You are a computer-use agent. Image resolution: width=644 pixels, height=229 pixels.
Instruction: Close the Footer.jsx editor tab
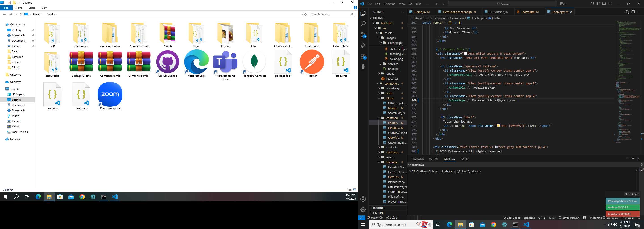571,12
